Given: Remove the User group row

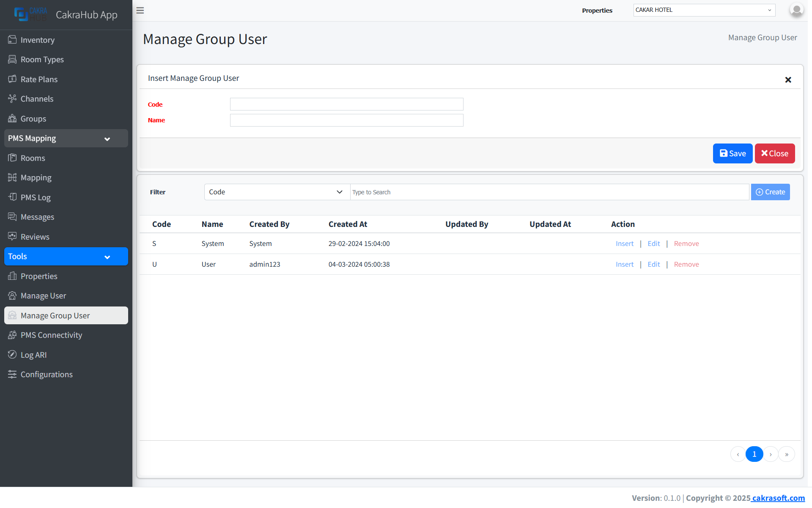Looking at the screenshot, I should pos(686,264).
